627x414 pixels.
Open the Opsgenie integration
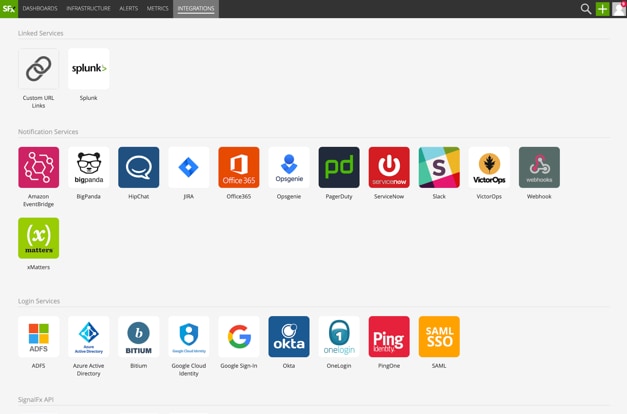(x=289, y=167)
